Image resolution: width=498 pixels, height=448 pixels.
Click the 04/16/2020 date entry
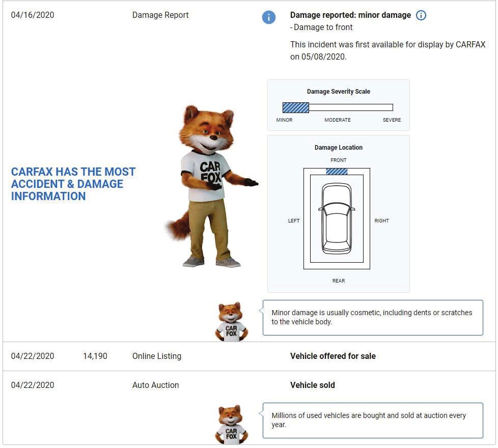[x=33, y=15]
